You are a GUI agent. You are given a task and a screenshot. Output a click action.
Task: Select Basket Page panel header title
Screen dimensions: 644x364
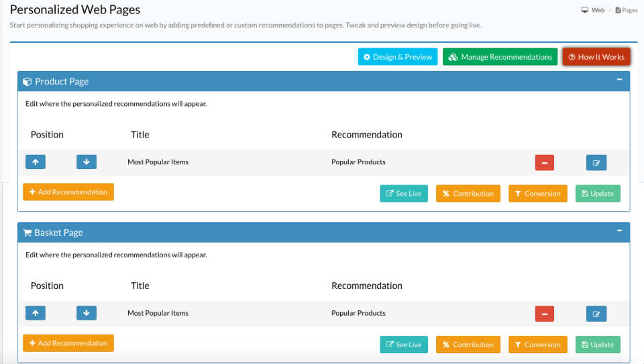click(58, 233)
